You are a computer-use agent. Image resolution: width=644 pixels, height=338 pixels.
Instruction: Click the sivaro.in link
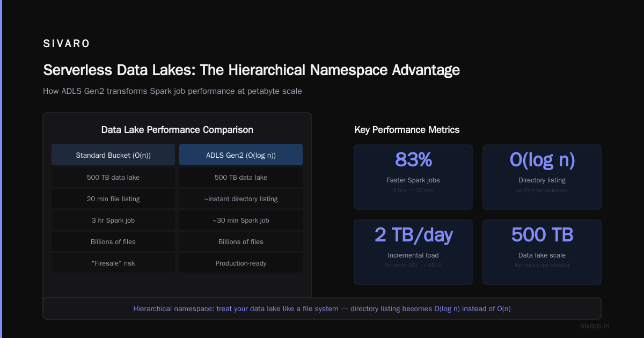pyautogui.click(x=595, y=326)
